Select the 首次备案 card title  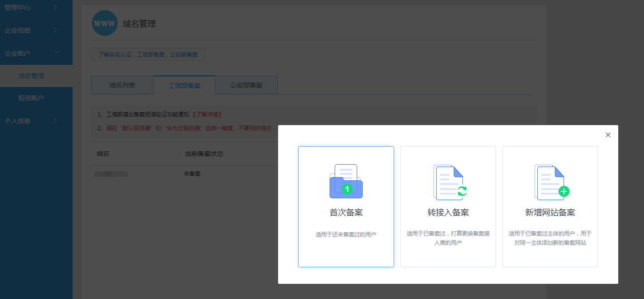(346, 213)
